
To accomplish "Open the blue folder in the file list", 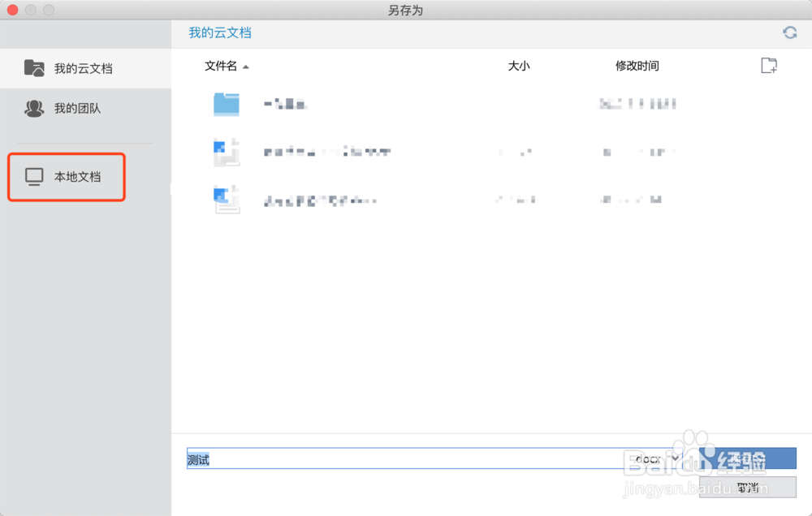I will tap(226, 104).
